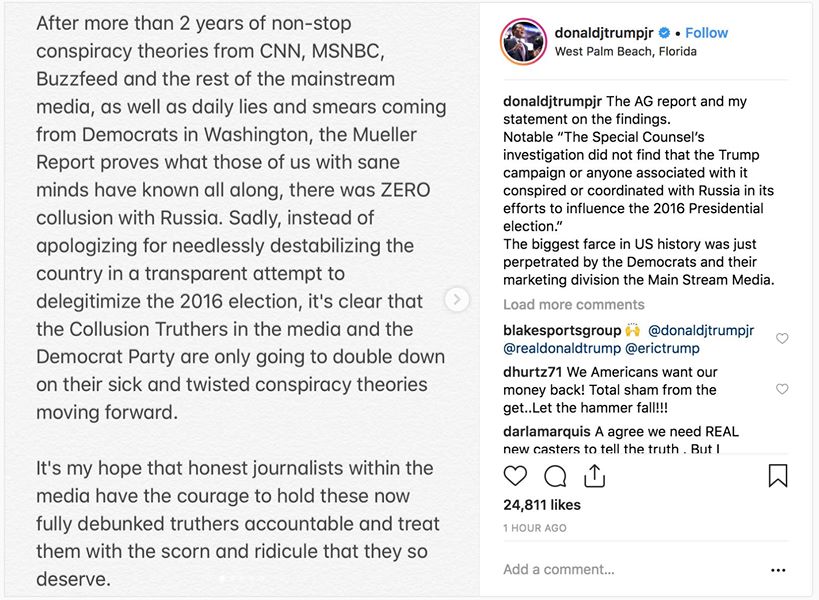Click the blue verified badge
Viewport: 819px width, 600px height.
coord(664,33)
